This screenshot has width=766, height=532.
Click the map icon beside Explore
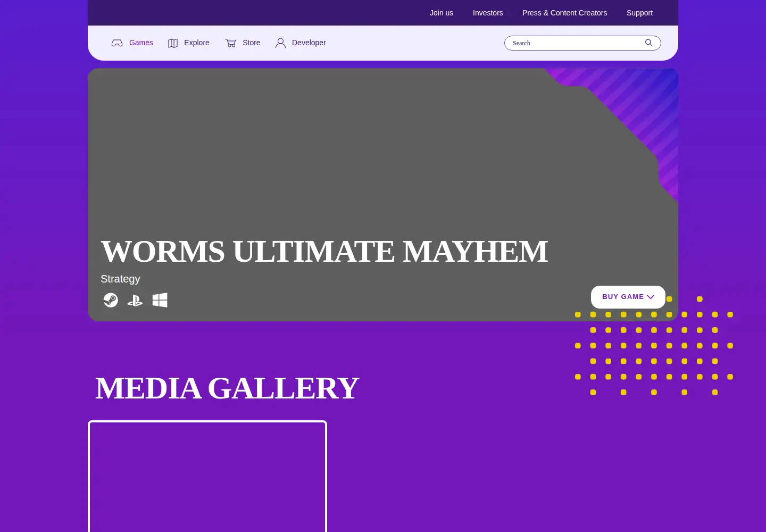coord(173,43)
